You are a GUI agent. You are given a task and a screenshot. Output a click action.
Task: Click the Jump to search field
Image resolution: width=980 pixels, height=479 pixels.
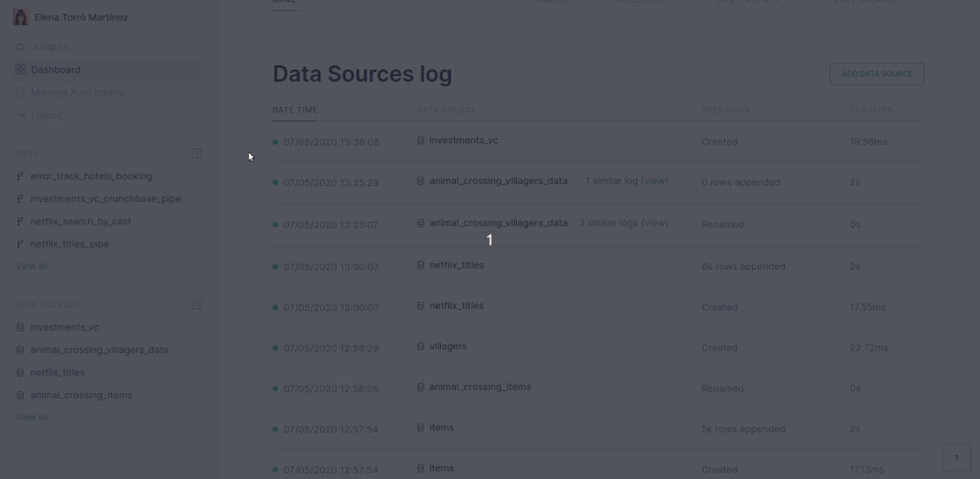pos(53,47)
